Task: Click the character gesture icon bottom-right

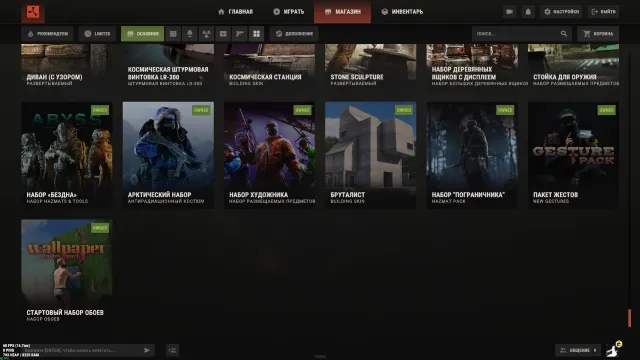Action: click(613, 349)
